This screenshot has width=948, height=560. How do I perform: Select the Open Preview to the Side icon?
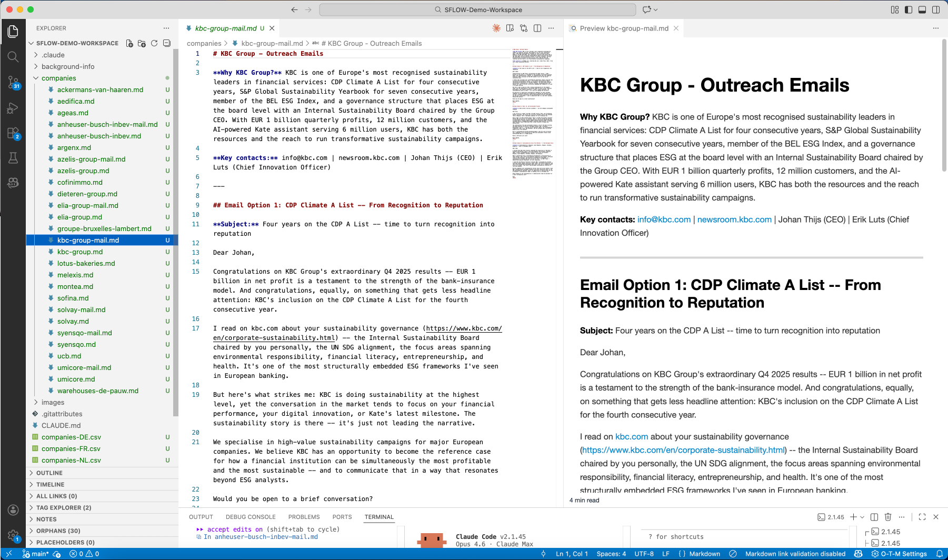pos(509,28)
